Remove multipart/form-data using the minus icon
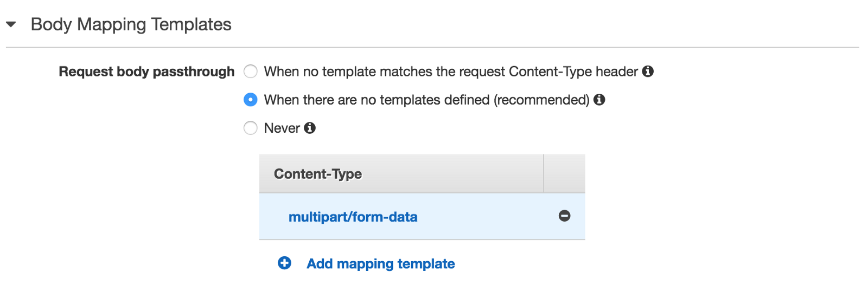The width and height of the screenshot is (868, 285). click(564, 216)
